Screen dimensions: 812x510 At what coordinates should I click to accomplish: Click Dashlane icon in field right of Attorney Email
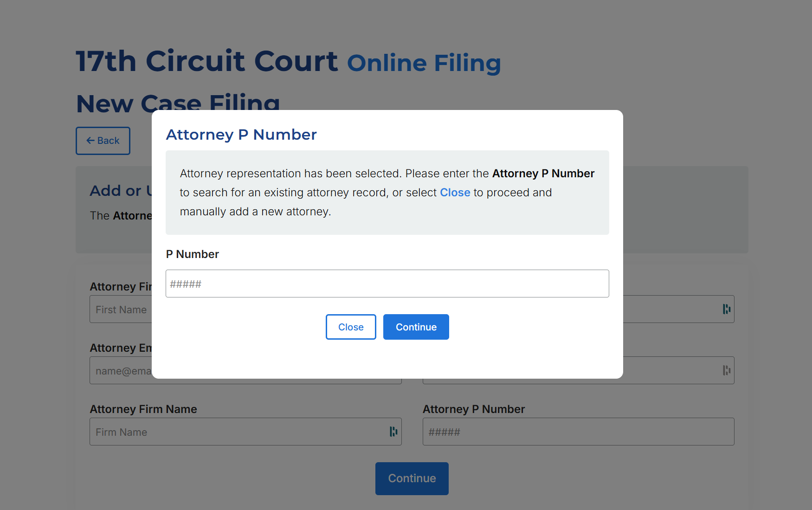(727, 370)
